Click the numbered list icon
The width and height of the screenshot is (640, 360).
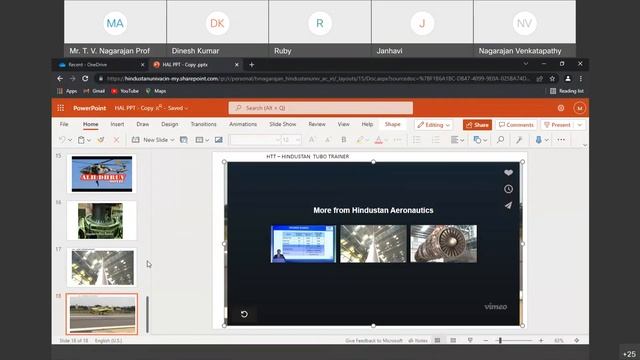[436, 140]
